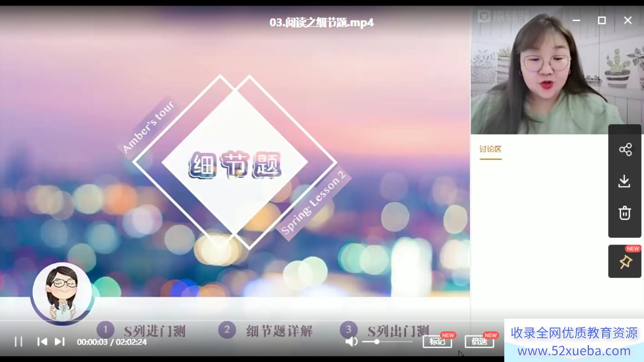644x362 pixels.
Task: Mute the speaker volume icon
Action: pyautogui.click(x=351, y=342)
